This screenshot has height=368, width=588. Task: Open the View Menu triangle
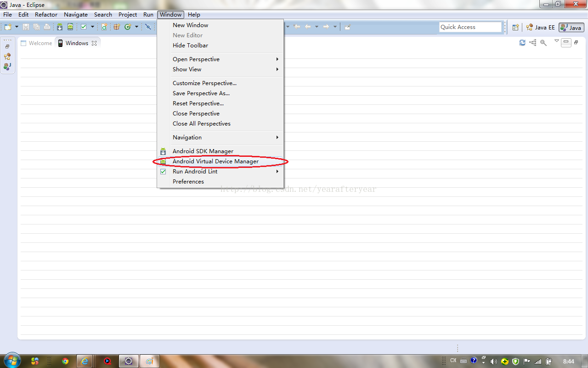pyautogui.click(x=557, y=41)
